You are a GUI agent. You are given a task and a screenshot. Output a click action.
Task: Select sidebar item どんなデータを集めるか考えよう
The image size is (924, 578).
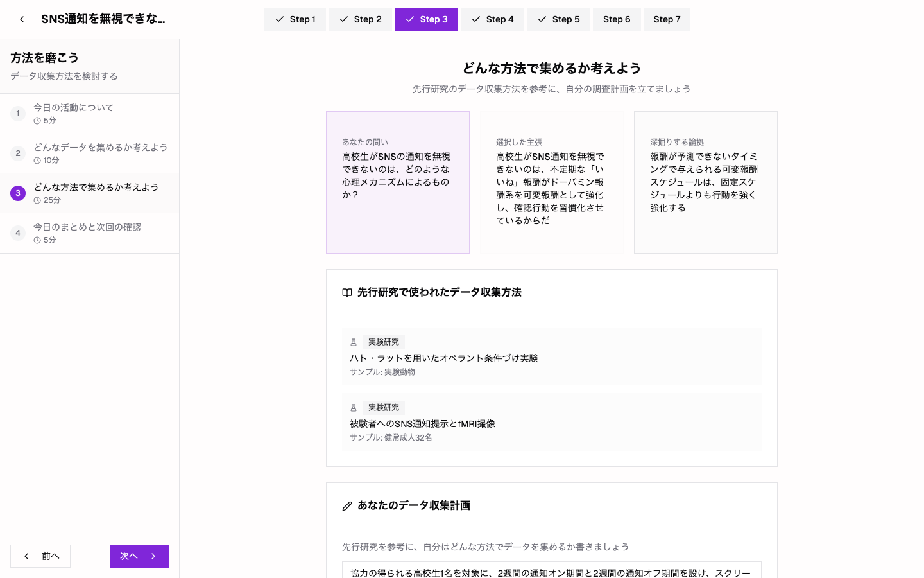[x=89, y=153]
